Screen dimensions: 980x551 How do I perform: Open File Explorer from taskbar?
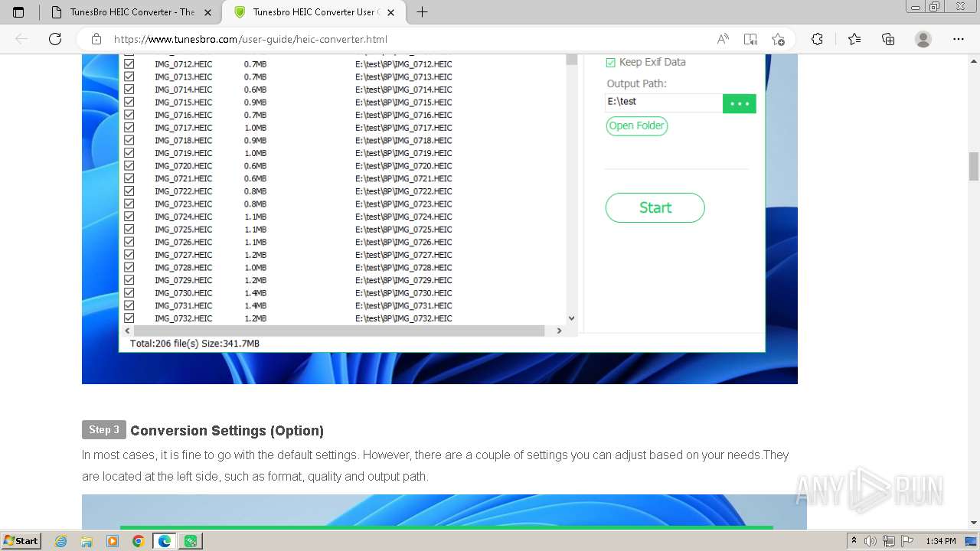click(x=87, y=541)
